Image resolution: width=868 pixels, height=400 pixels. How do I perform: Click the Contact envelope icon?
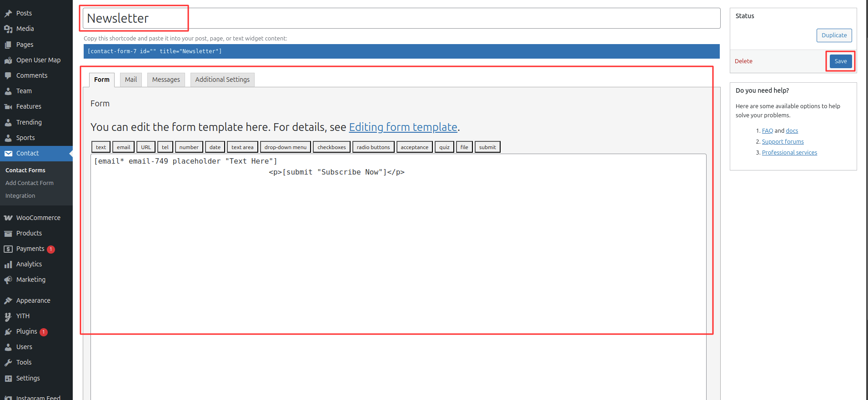(x=8, y=153)
